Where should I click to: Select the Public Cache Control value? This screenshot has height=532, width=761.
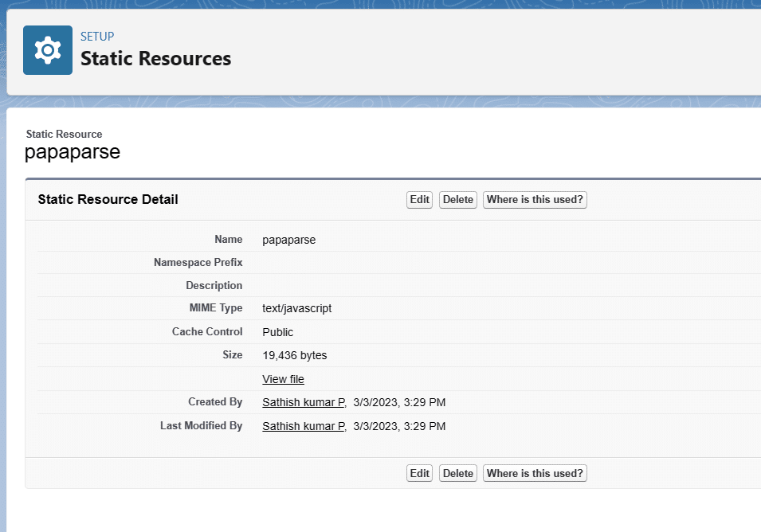point(277,332)
